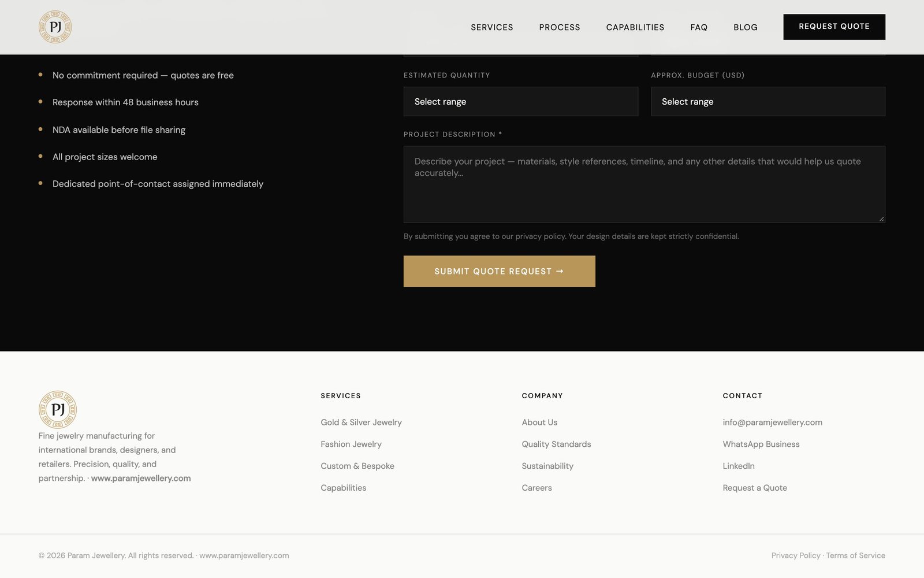Click 'No commitment required — quotes are free' text
This screenshot has height=578, width=924.
143,75
